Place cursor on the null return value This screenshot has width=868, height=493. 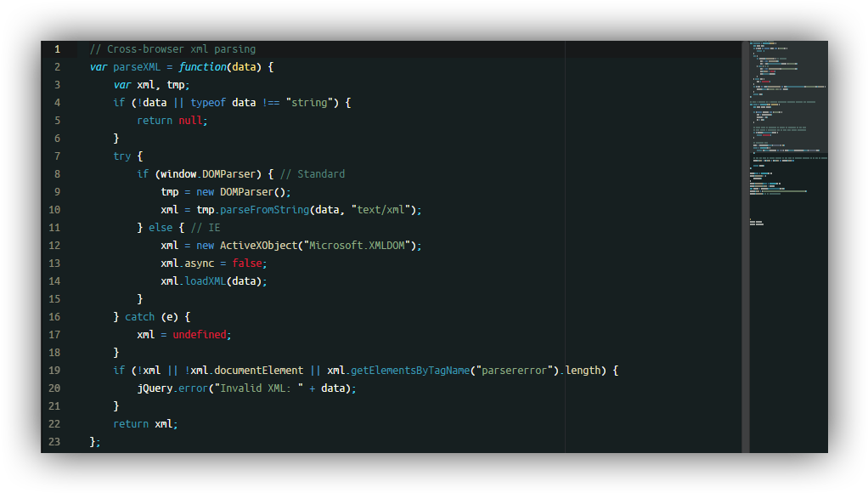coord(190,121)
